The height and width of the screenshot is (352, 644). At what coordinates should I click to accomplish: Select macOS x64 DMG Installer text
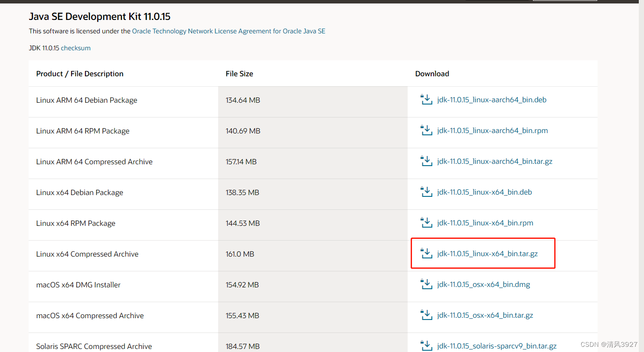click(x=78, y=285)
